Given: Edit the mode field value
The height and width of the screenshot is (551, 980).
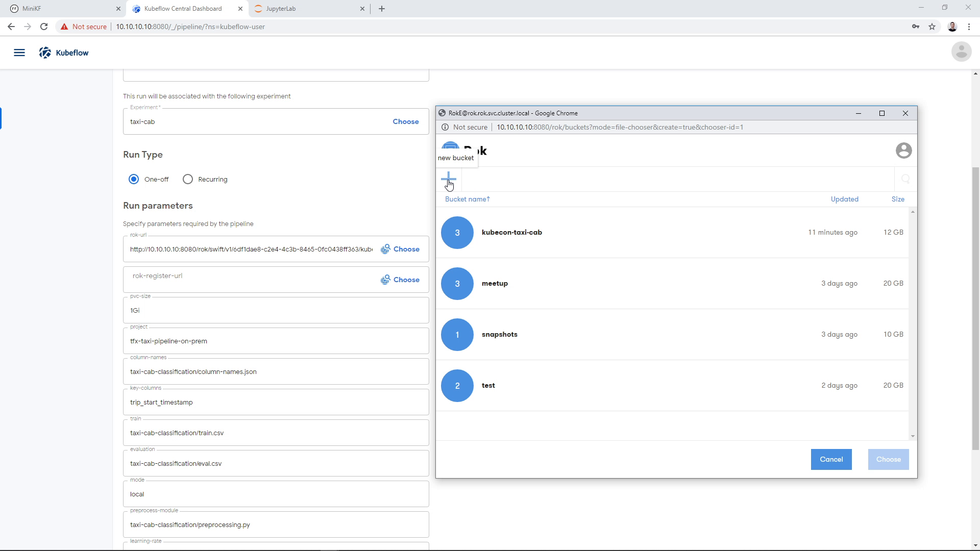Looking at the screenshot, I should (x=276, y=494).
